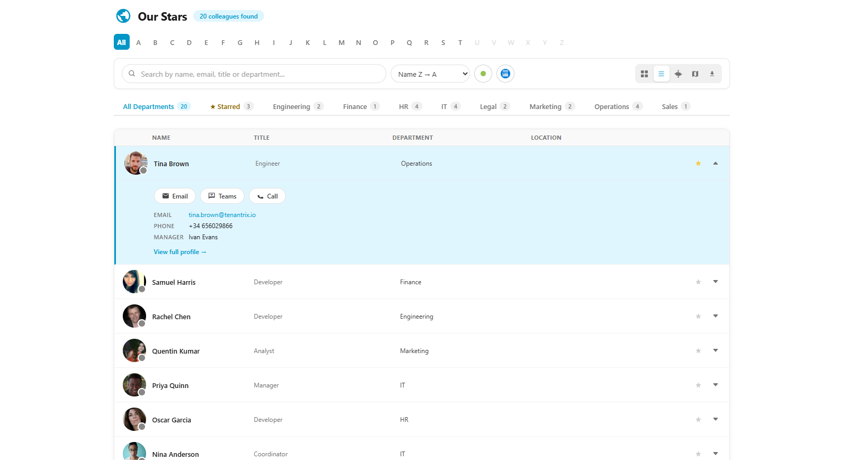Click the blue calendar icon button
The image size is (868, 460).
coord(505,74)
